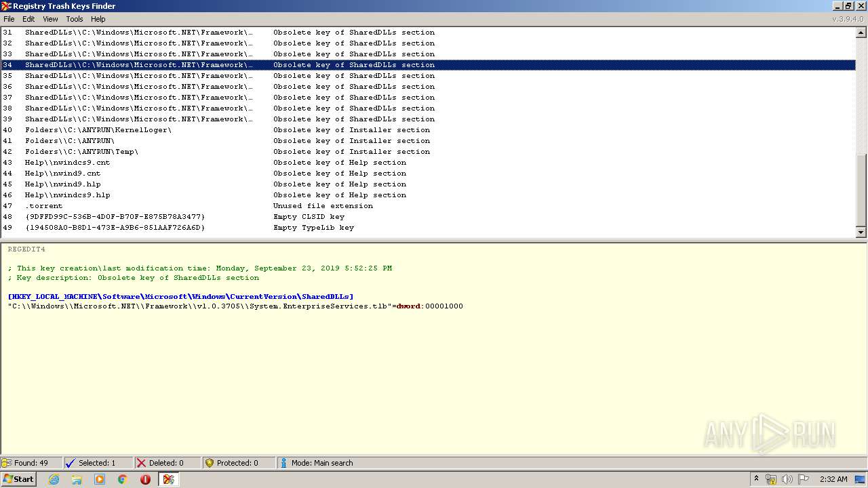Launch Chrome from the taskbar
Screen dimensions: 868x488
coord(123,479)
